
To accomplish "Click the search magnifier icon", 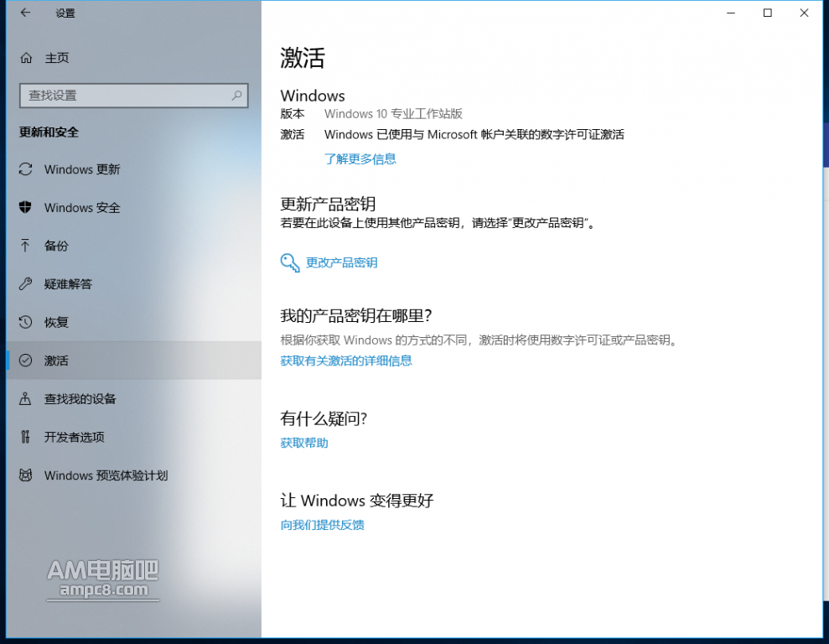I will tap(237, 95).
